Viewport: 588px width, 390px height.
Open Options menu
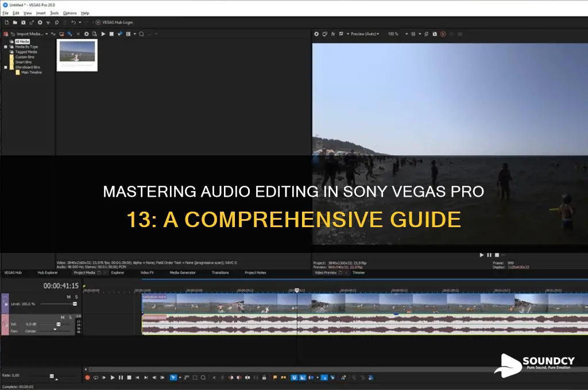69,13
